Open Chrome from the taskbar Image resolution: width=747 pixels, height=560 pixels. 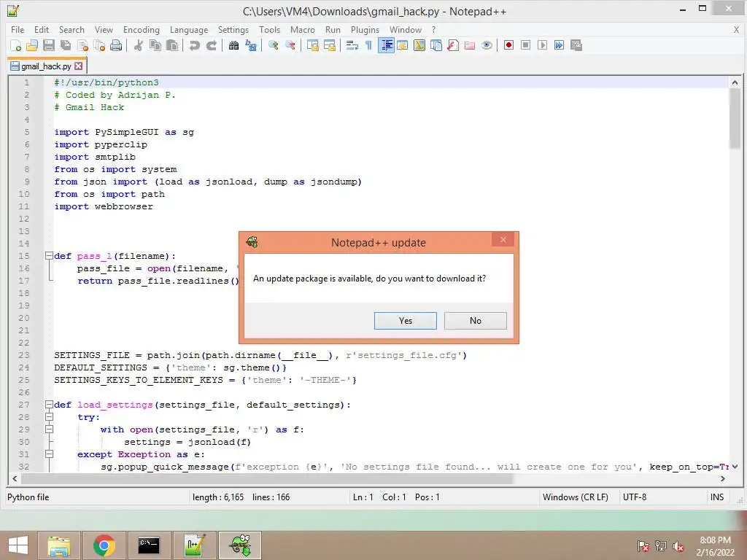click(104, 545)
